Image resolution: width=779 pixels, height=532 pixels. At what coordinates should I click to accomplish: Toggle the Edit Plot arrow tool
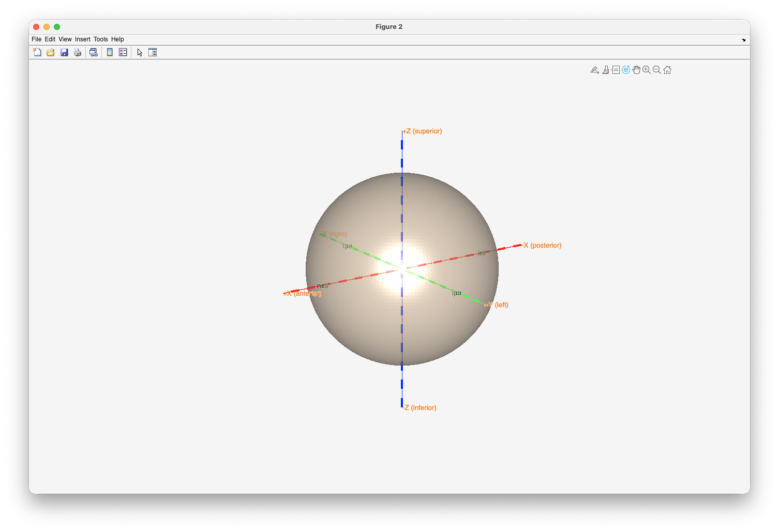(140, 52)
